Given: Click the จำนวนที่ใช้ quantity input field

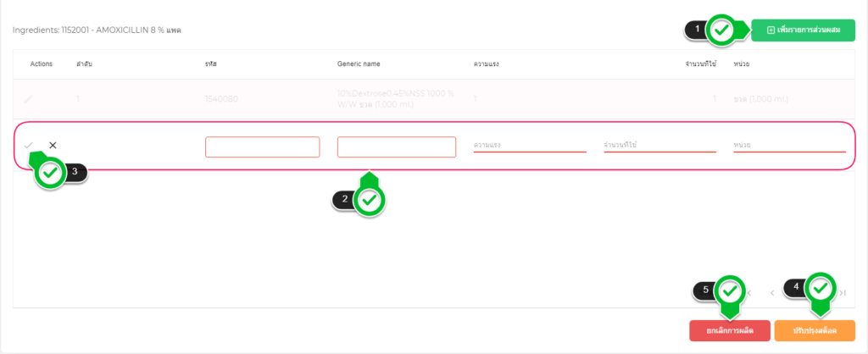Looking at the screenshot, I should tap(659, 145).
